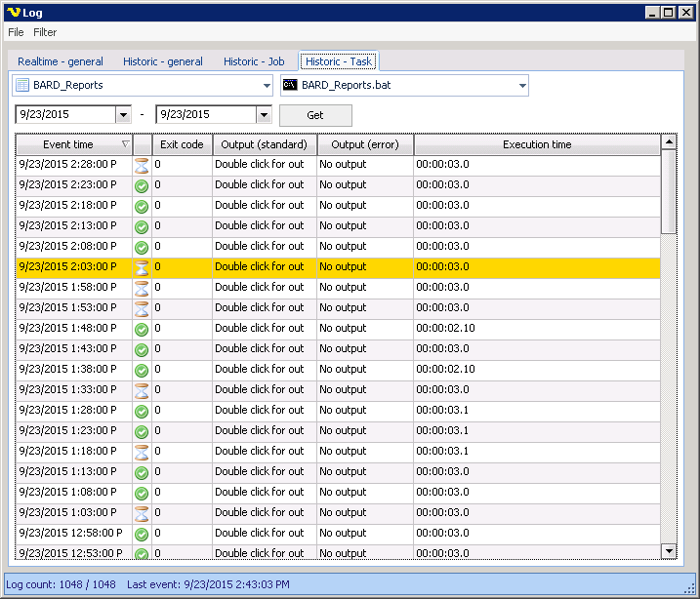The image size is (700, 599).
Task: Expand the BARD_Reports job dropdown
Action: [x=267, y=86]
